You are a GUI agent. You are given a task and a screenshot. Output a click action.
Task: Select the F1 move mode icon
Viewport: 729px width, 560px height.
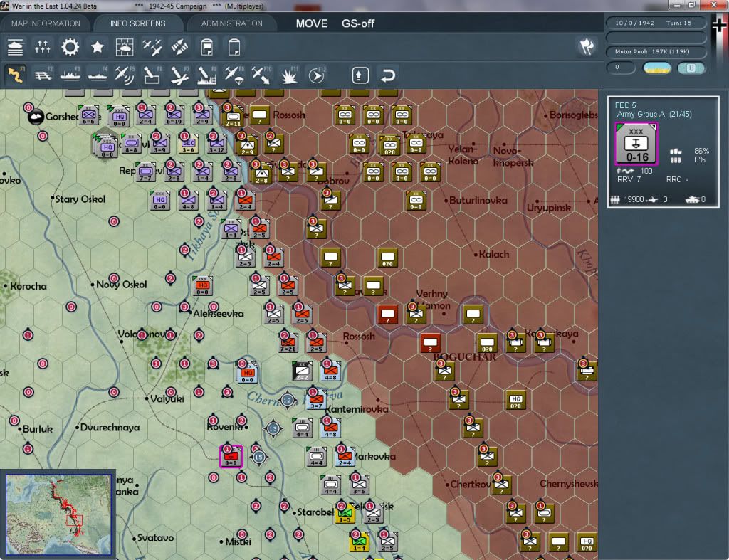point(16,75)
